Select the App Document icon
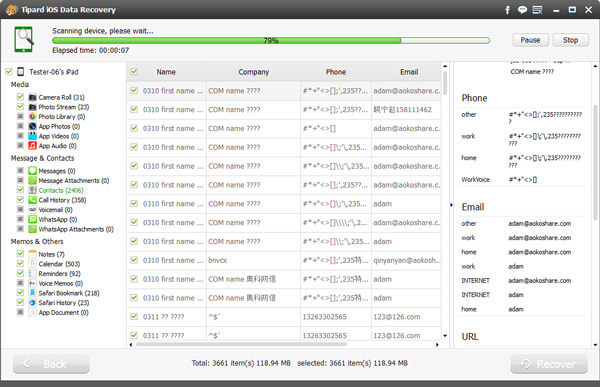 point(33,312)
